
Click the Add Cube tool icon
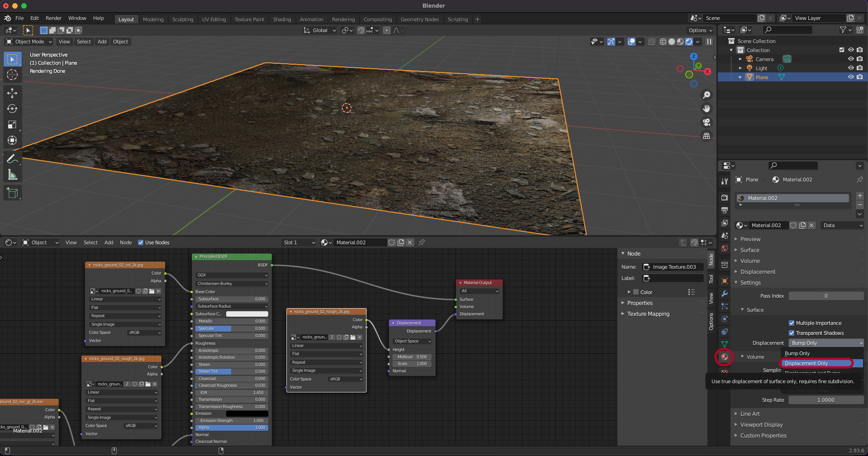click(x=12, y=193)
